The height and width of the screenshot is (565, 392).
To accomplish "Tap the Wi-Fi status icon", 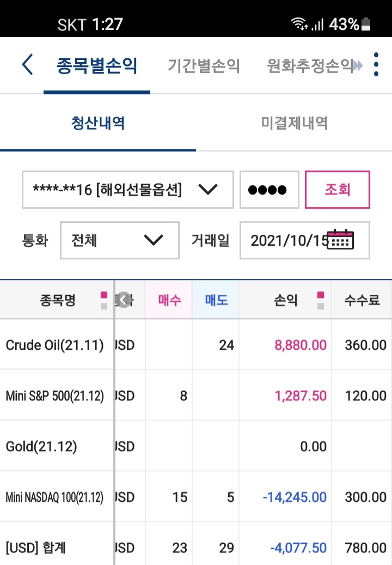I will pyautogui.click(x=299, y=24).
